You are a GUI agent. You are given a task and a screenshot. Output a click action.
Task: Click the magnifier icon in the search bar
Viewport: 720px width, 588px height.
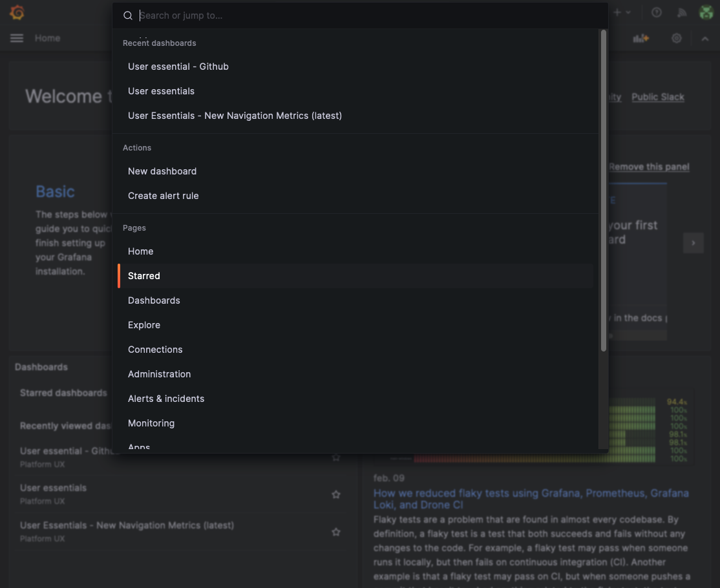[x=127, y=15]
